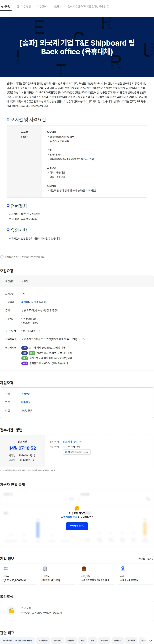
Task: Click the 2호선 badge beside 을지로입구역
Action: [x=25, y=358]
